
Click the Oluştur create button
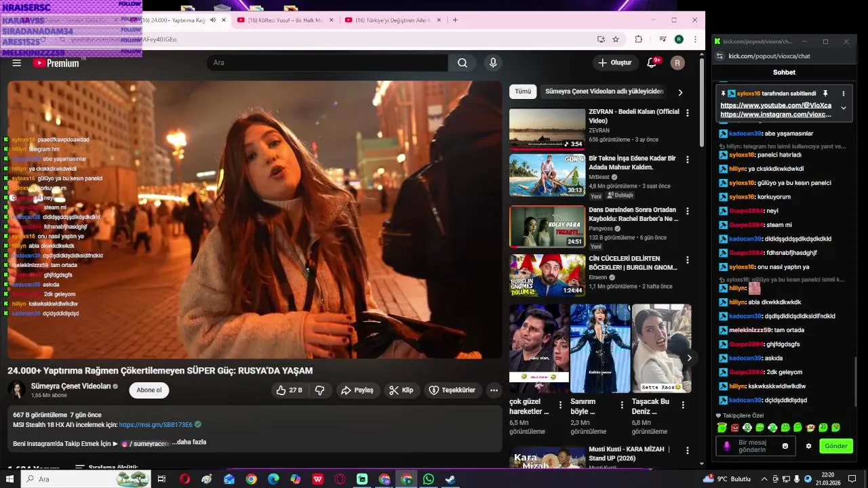coord(615,63)
